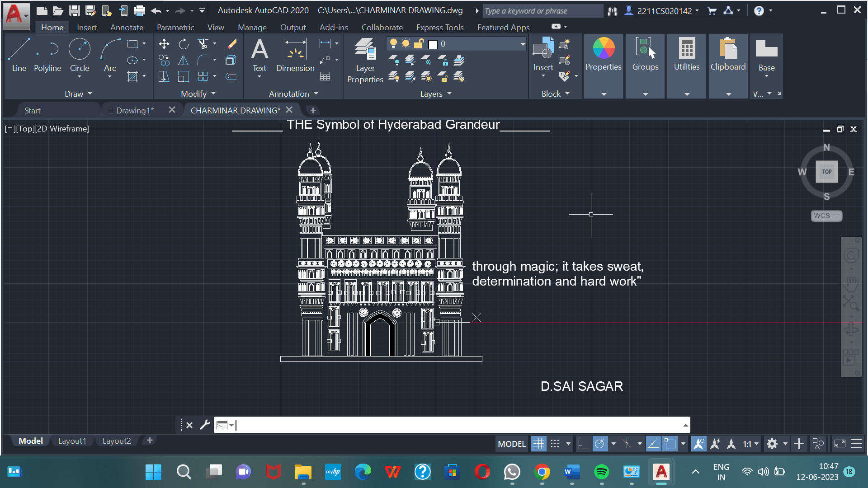The image size is (868, 488).
Task: Switch to Layout1 tab
Action: click(x=72, y=441)
